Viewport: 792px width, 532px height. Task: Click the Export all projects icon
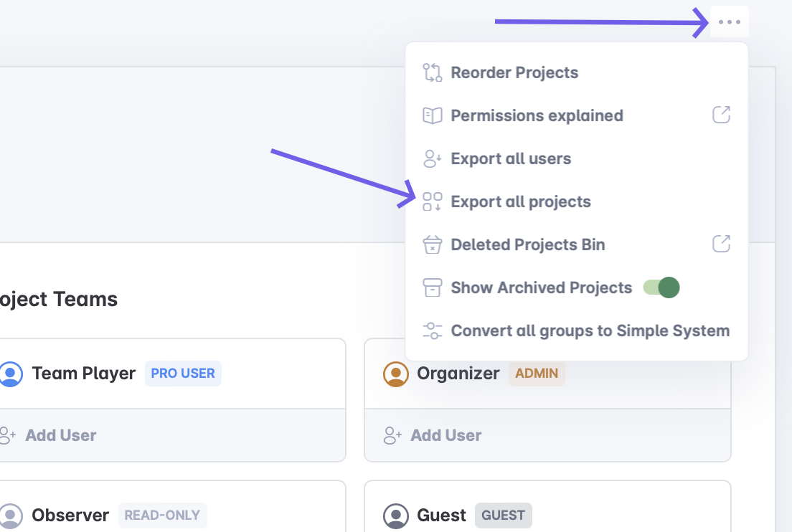pyautogui.click(x=432, y=201)
